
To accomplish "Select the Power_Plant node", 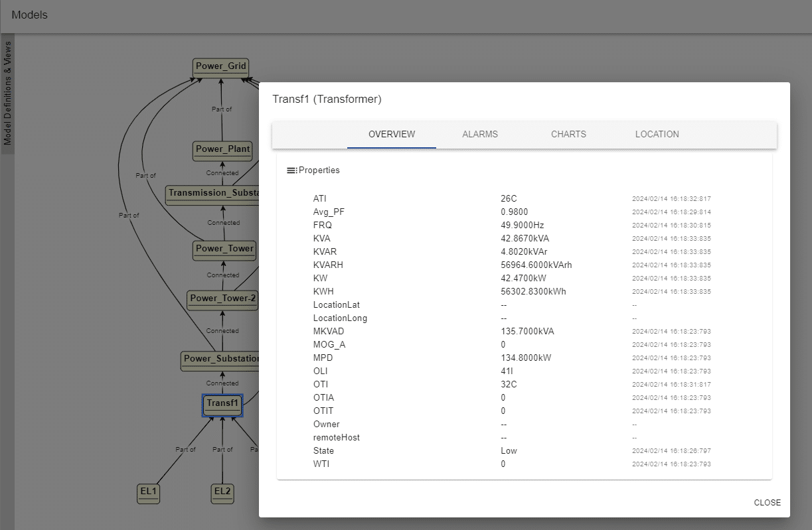I will (222, 151).
